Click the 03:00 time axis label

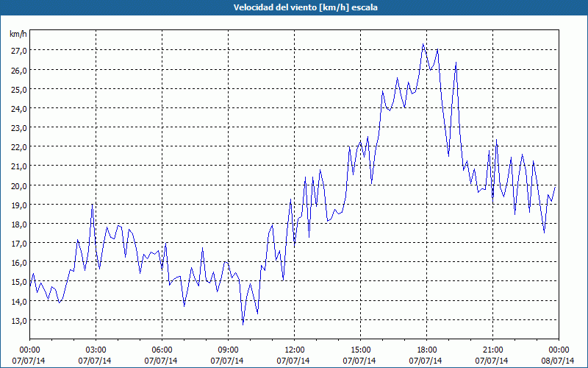tap(96, 350)
